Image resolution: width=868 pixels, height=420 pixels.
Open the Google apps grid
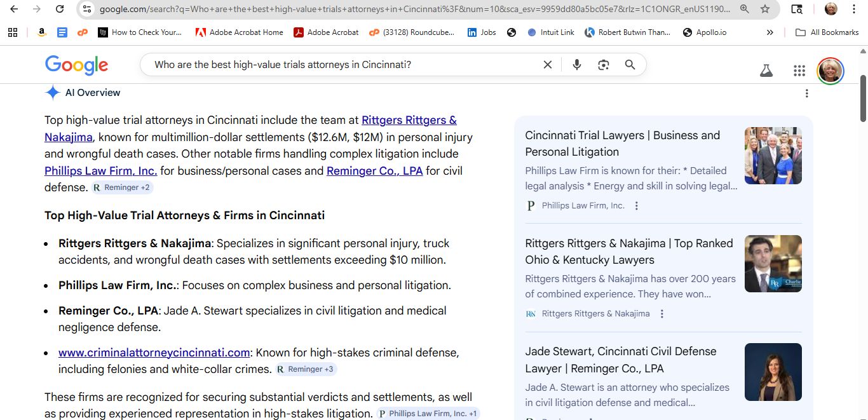coord(799,71)
